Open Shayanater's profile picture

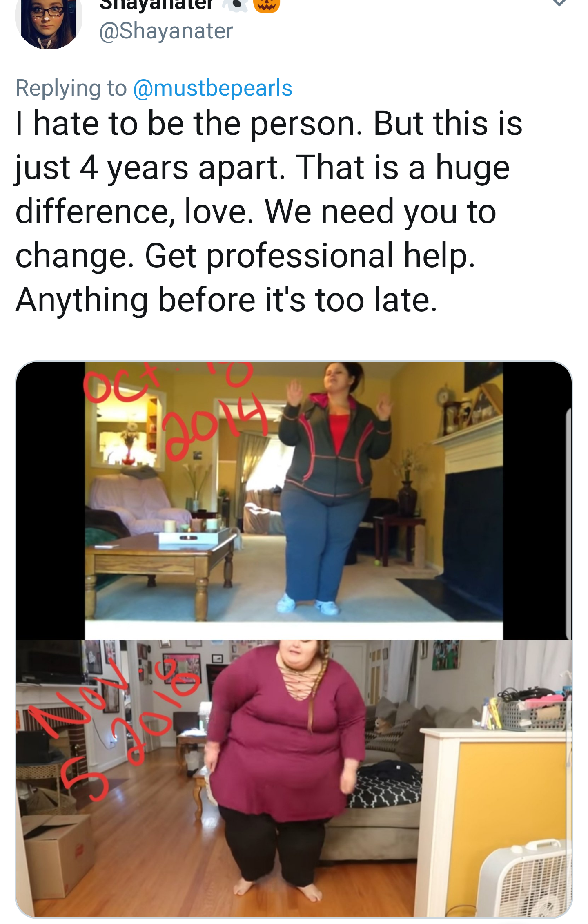point(49,21)
